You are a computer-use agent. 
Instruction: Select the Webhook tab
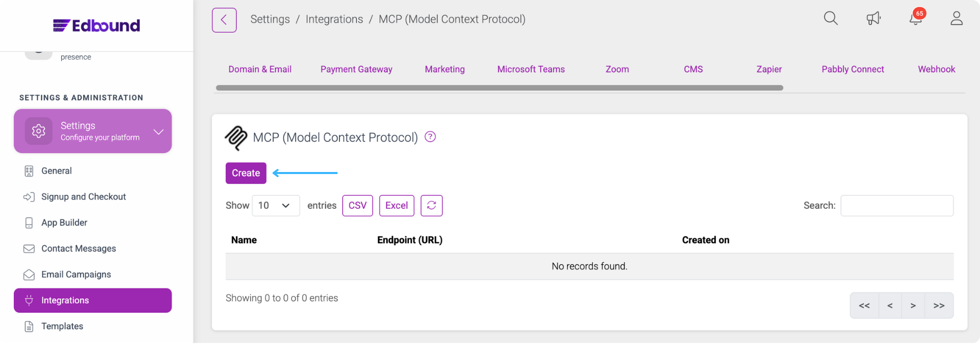(x=936, y=69)
